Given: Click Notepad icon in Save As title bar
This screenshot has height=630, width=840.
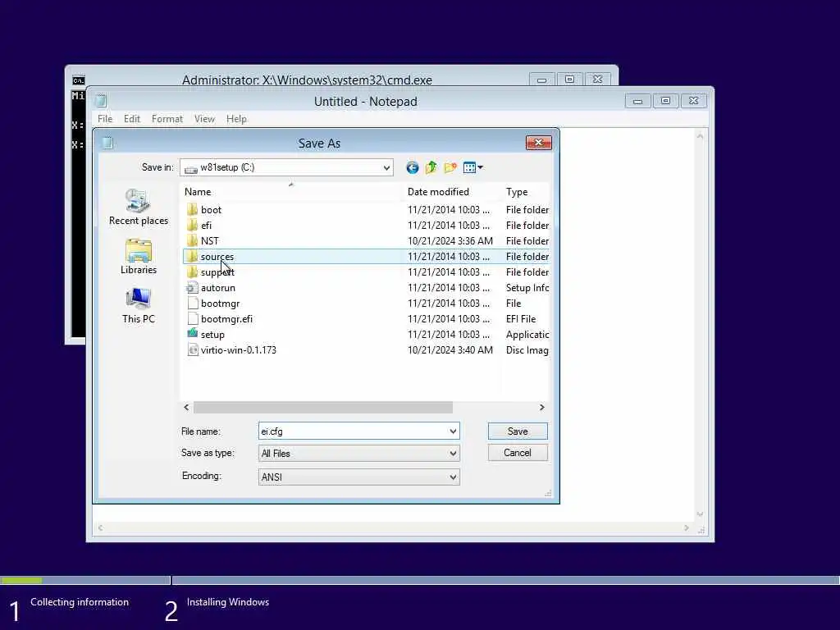Looking at the screenshot, I should pyautogui.click(x=107, y=143).
